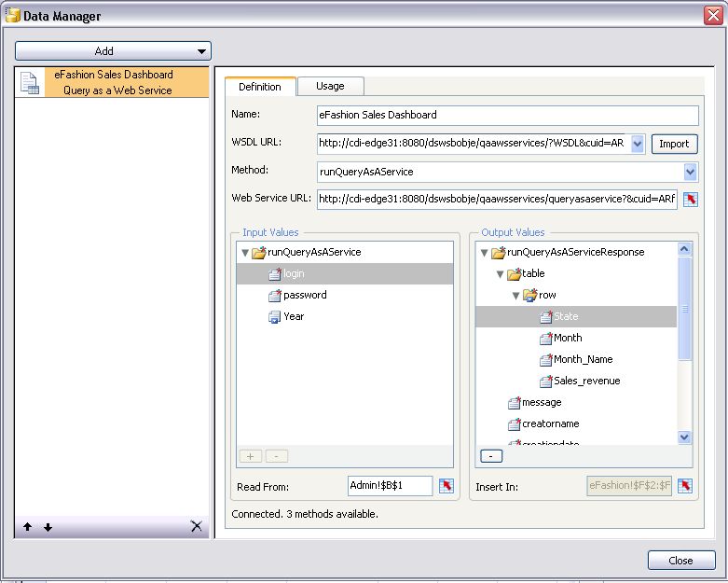
Task: Open the Add connection dropdown
Action: pos(113,51)
